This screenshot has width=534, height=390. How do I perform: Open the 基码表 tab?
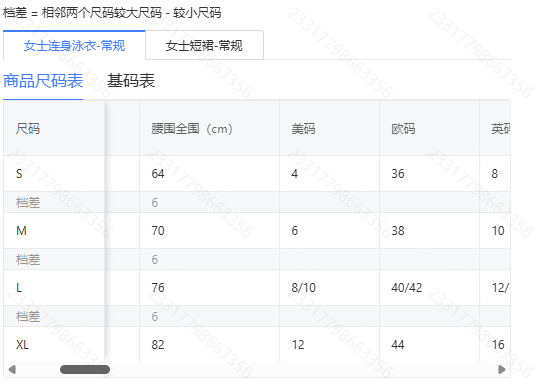pyautogui.click(x=131, y=81)
